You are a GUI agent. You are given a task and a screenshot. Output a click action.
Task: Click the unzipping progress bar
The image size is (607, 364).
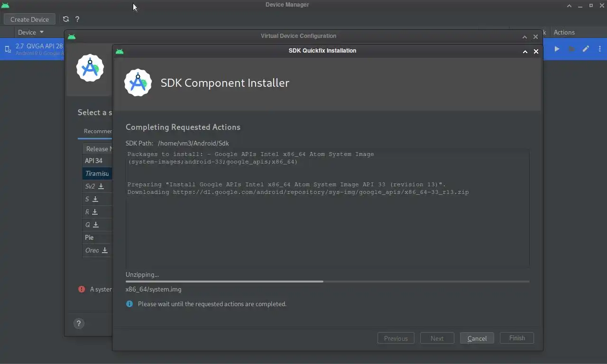327,282
